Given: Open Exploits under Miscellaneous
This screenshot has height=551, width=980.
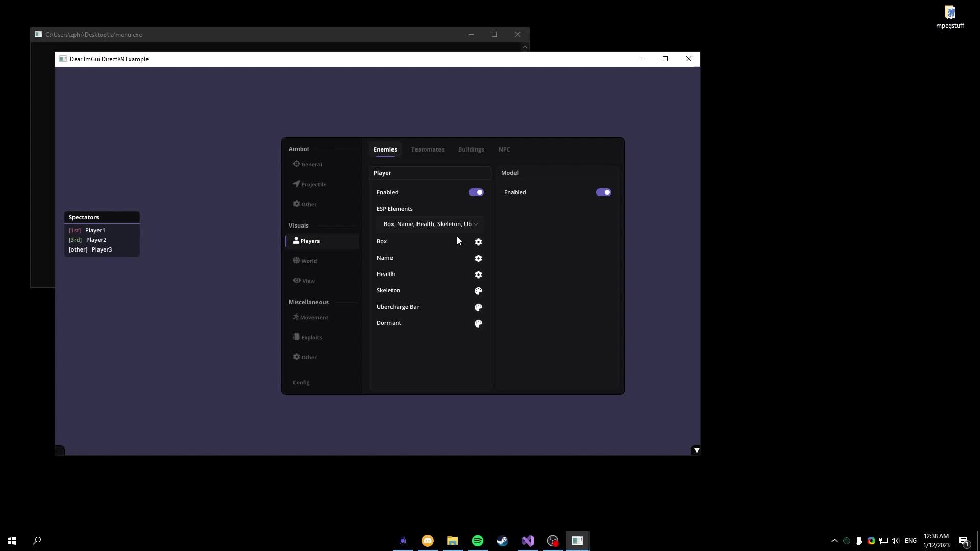Looking at the screenshot, I should coord(311,337).
